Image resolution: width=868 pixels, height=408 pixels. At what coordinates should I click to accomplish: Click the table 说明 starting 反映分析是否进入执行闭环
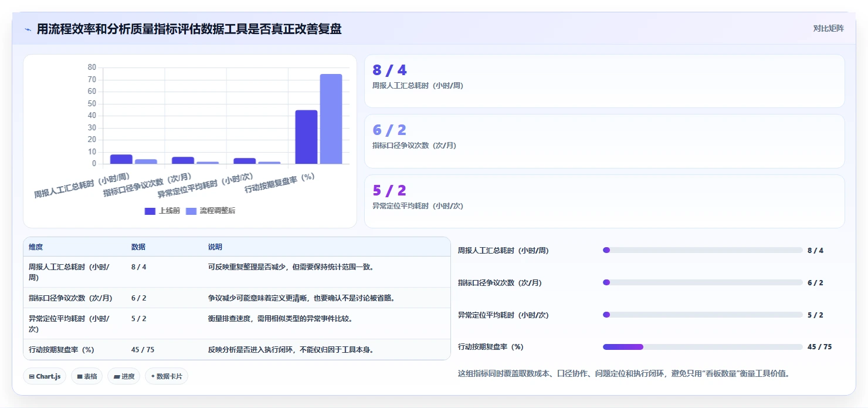[x=291, y=349]
